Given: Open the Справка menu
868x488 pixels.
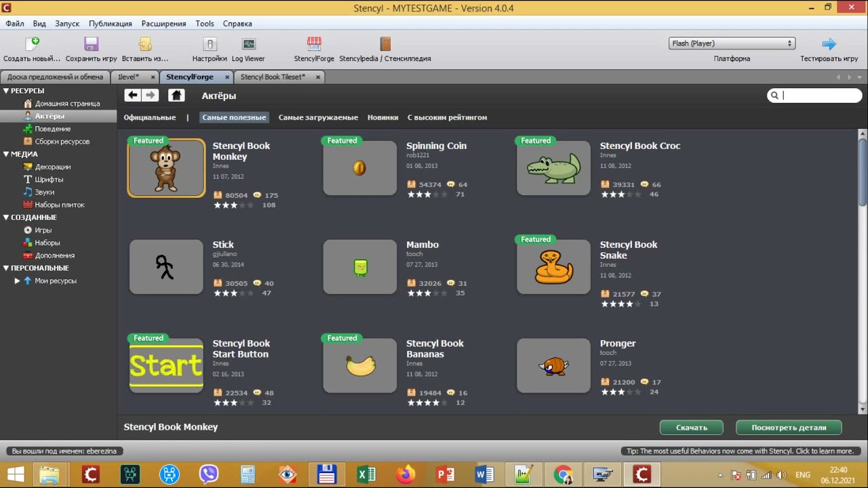Looking at the screenshot, I should [x=237, y=24].
